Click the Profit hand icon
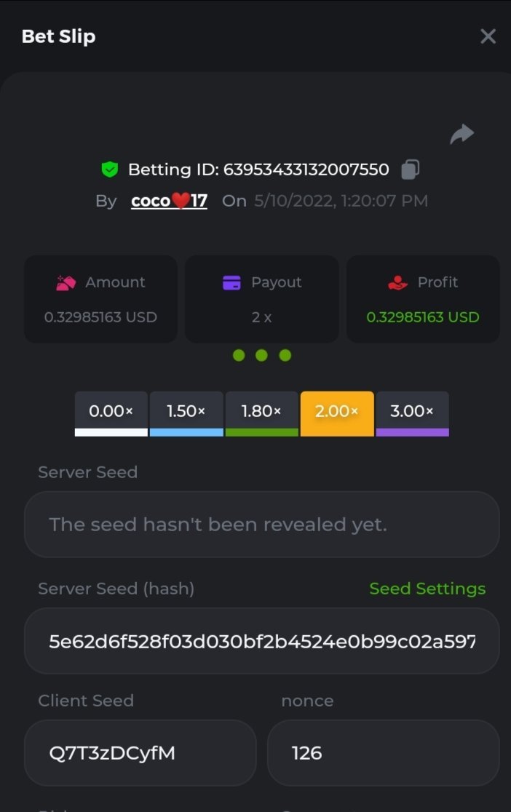 [x=398, y=283]
